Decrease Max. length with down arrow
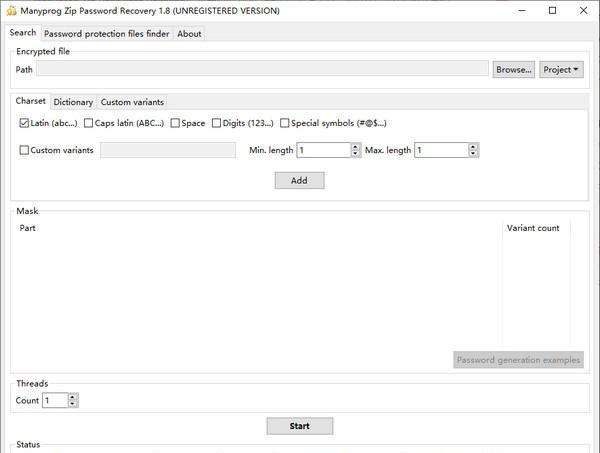Image resolution: width=600 pixels, height=453 pixels. point(474,153)
